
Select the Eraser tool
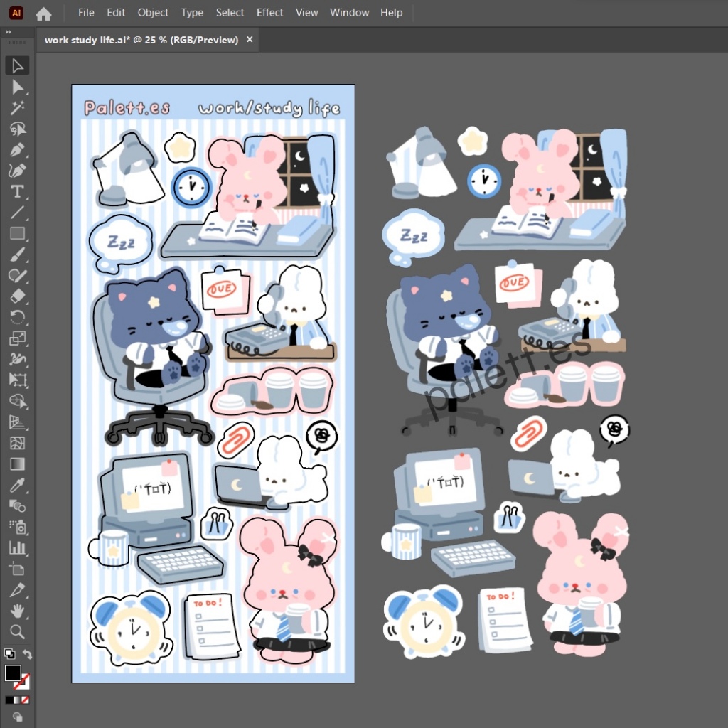tap(17, 296)
